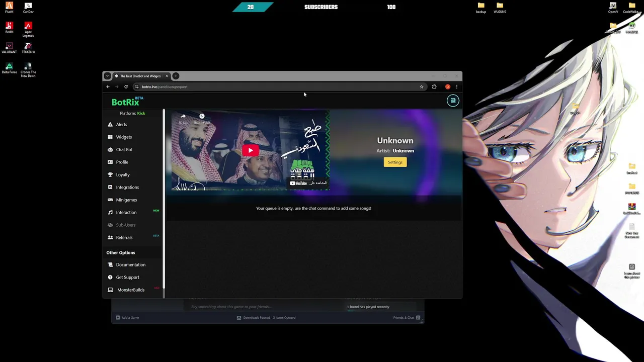Play the YouTube video with red button
This screenshot has height=362, width=644.
[251, 150]
